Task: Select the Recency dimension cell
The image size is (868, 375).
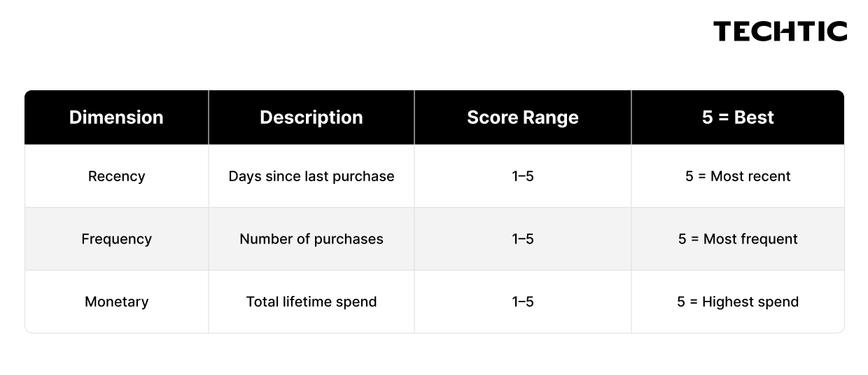Action: pos(116,176)
